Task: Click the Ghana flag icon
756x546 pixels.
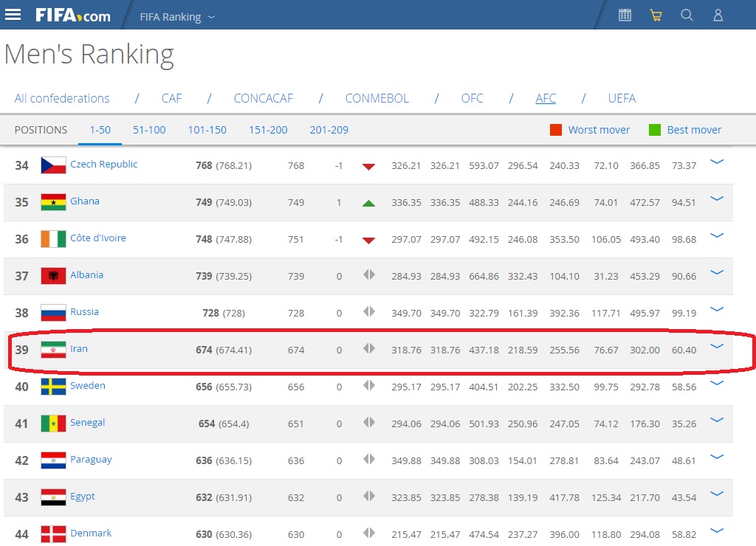Action: tap(53, 202)
